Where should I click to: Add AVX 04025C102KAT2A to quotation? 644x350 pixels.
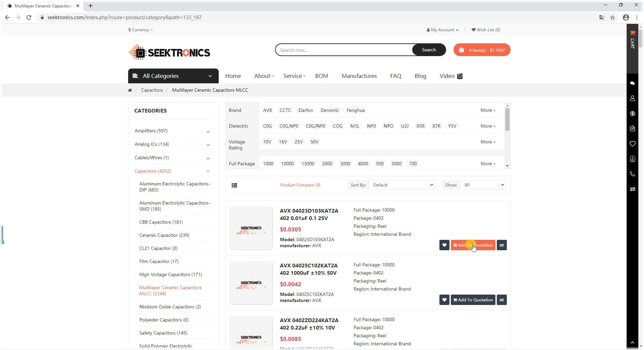click(x=473, y=300)
